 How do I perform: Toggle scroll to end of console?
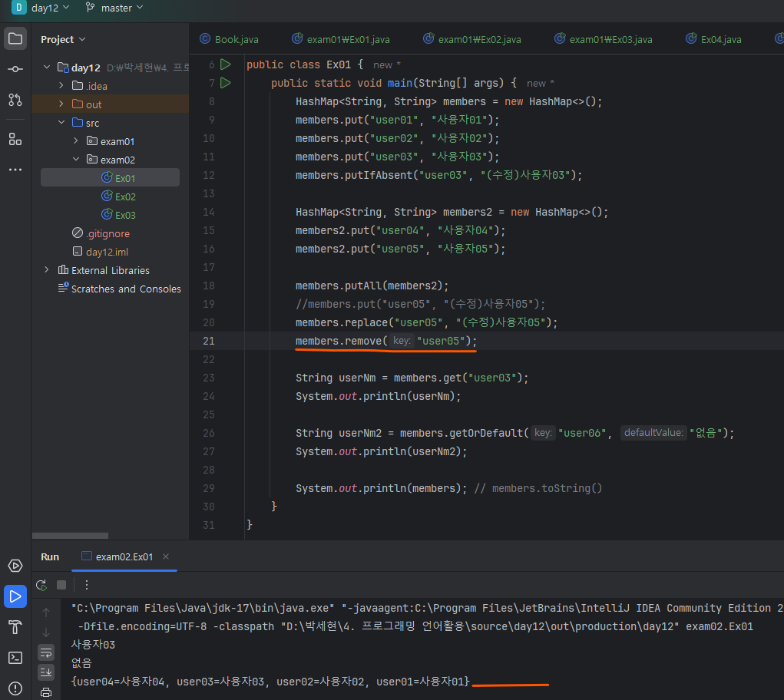46,672
